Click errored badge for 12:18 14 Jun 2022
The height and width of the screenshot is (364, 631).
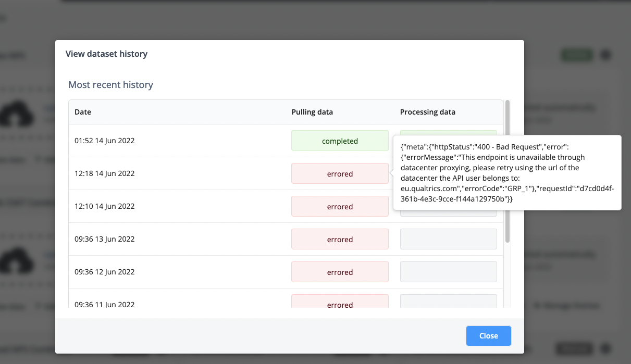(340, 173)
